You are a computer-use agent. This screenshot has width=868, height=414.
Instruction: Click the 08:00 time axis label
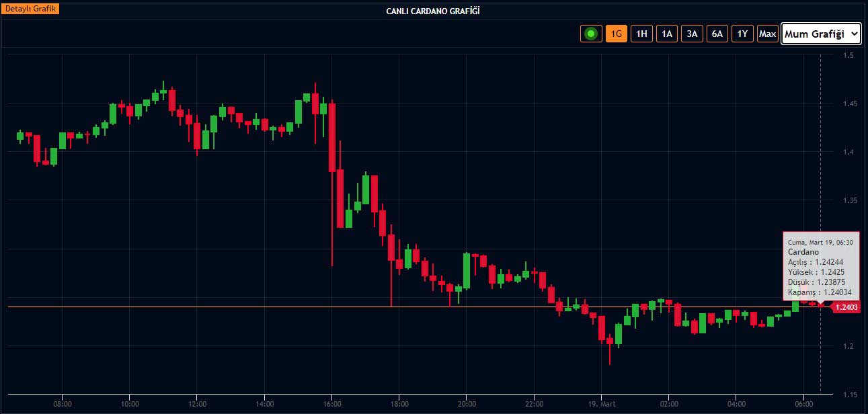63,404
